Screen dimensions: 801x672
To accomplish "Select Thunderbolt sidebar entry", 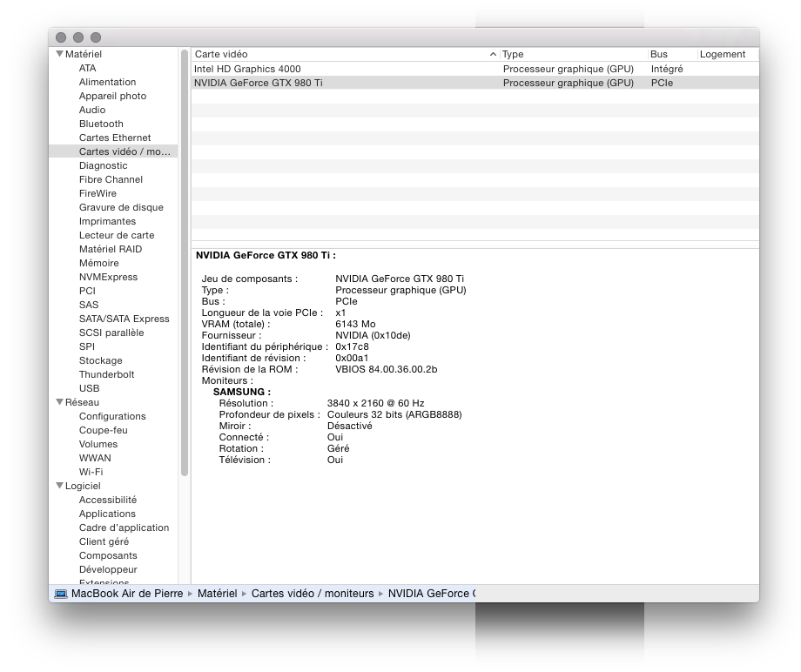I will (x=107, y=374).
